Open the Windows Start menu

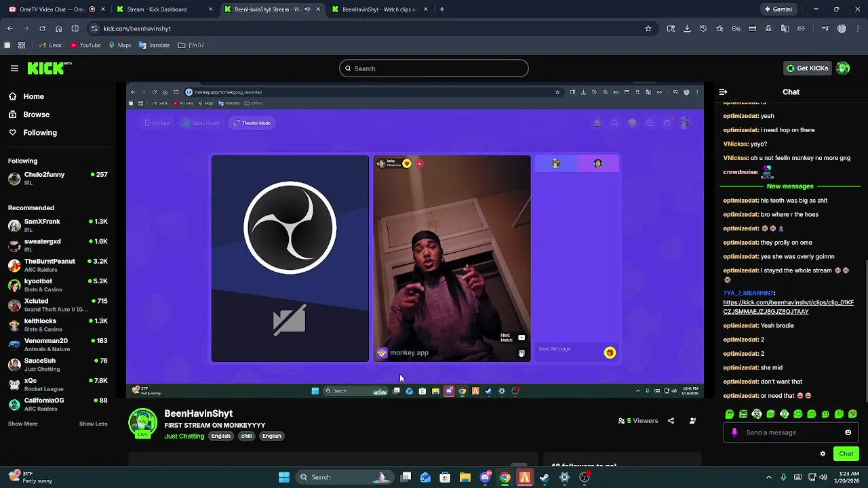[284, 477]
